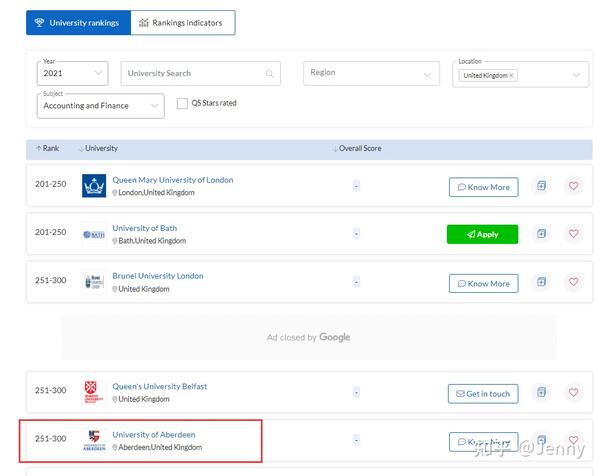Image resolution: width=600 pixels, height=476 pixels.
Task: Click the search magnifier icon
Action: click(x=269, y=73)
